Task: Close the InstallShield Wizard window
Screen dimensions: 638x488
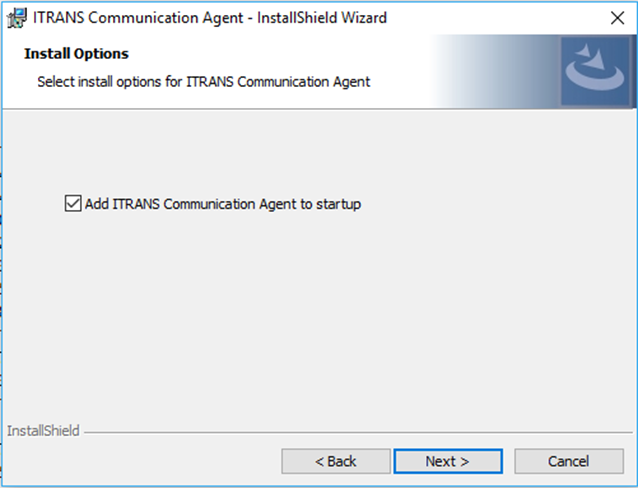Action: (x=615, y=17)
